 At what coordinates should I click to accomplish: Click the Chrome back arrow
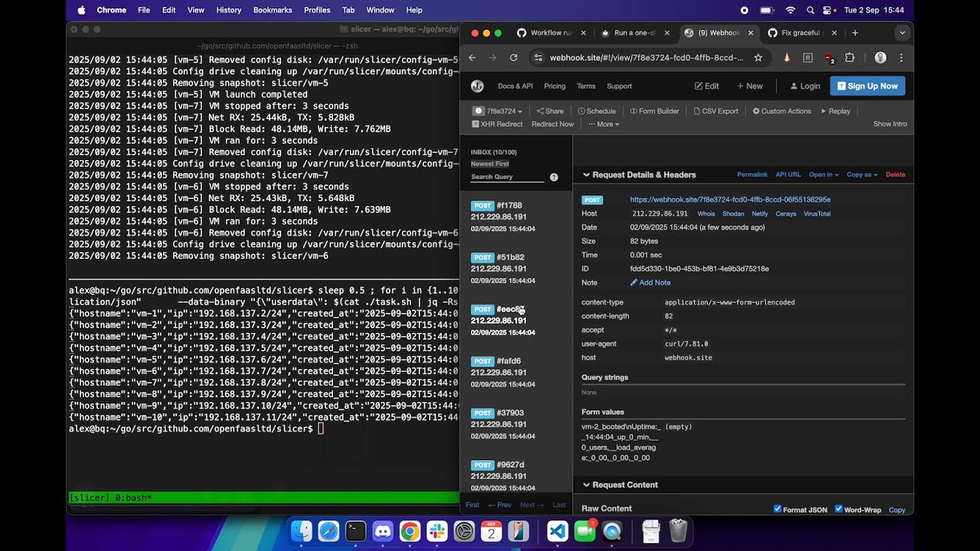pos(472,57)
